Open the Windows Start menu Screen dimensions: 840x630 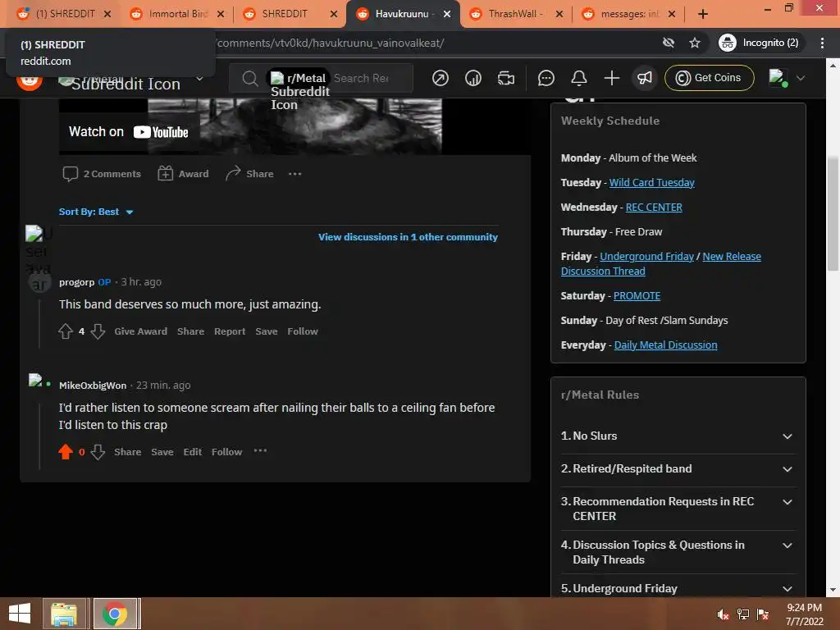pos(20,614)
